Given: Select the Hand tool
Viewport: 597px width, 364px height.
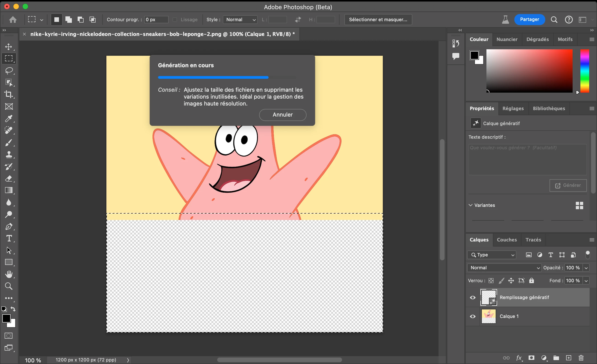Looking at the screenshot, I should pos(9,274).
